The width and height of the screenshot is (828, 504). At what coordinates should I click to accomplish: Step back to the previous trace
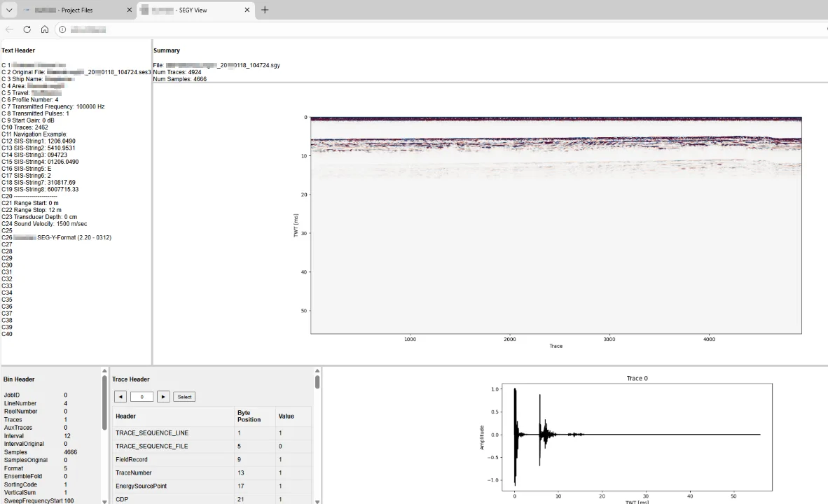tap(120, 396)
